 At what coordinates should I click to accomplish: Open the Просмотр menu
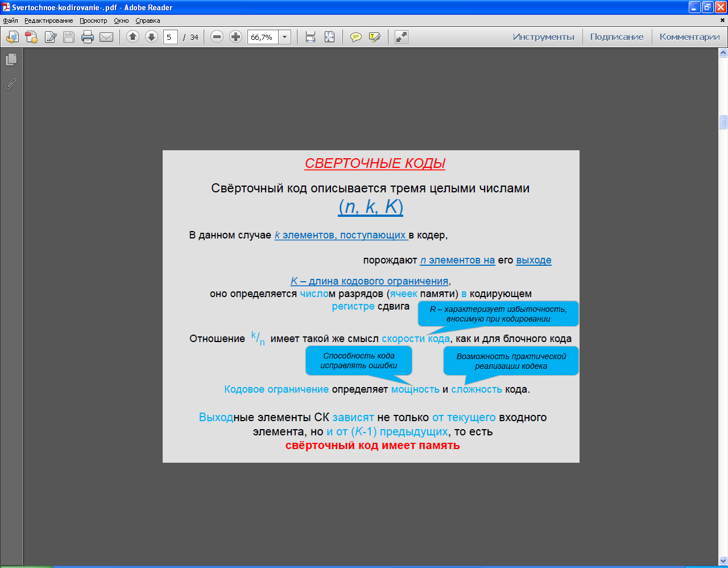point(93,20)
